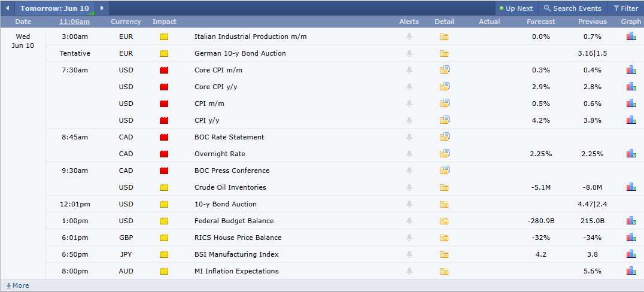Open the BOC Press Conference event

(232, 171)
